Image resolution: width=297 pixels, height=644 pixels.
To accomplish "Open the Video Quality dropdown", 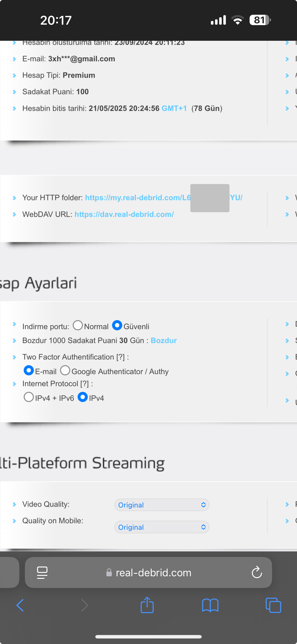I will coord(162,505).
